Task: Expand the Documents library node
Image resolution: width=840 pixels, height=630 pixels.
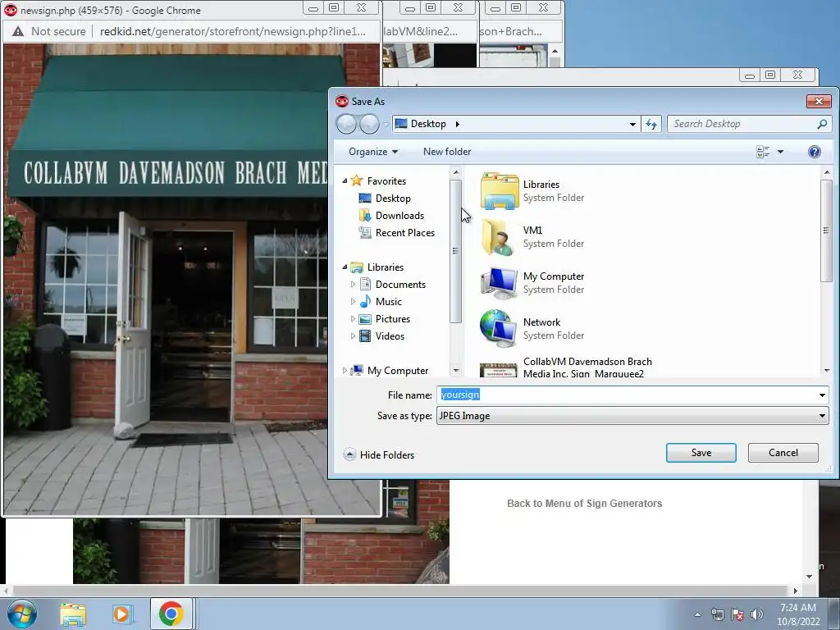Action: click(x=353, y=285)
